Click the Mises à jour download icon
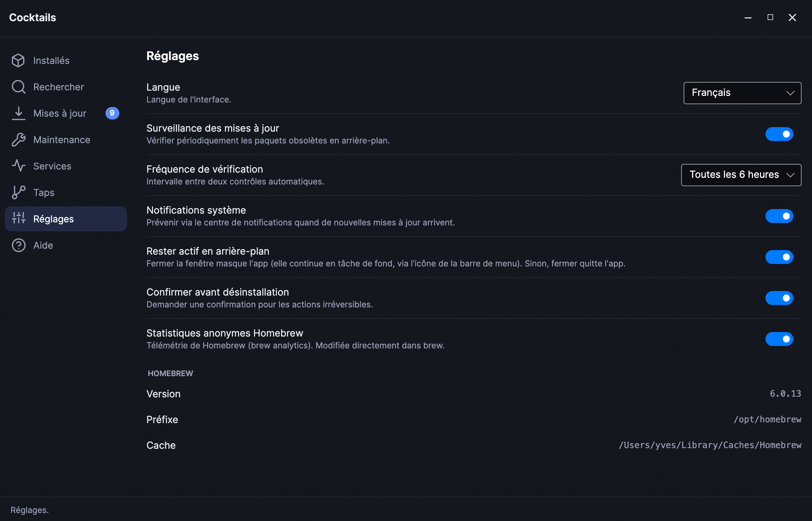812x521 pixels. click(18, 113)
